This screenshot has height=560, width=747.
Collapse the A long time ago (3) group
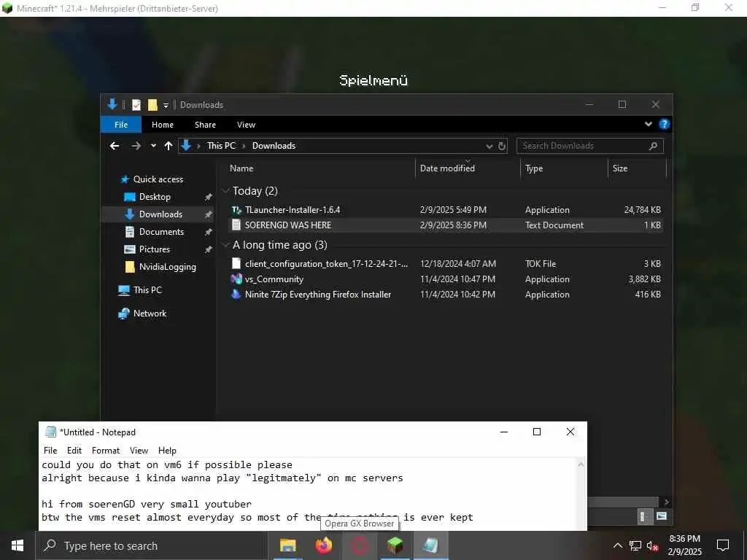coord(226,245)
